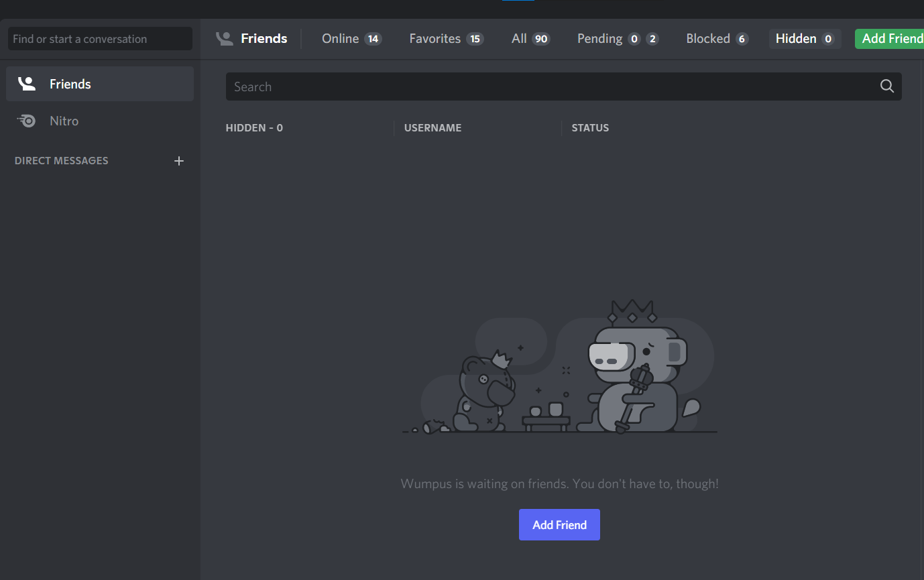Click the plus icon beside DIRECT MESSAGES

pyautogui.click(x=179, y=161)
